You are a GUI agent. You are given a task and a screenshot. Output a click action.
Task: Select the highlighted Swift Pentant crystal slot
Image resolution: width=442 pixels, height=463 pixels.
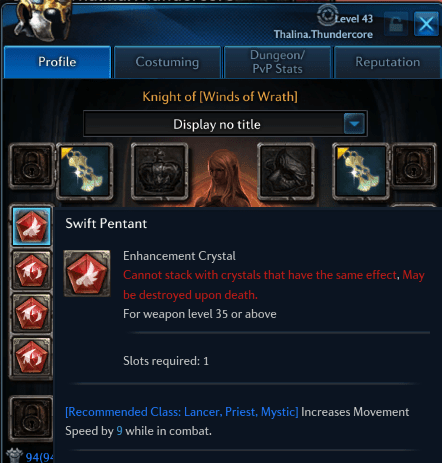[x=32, y=226]
